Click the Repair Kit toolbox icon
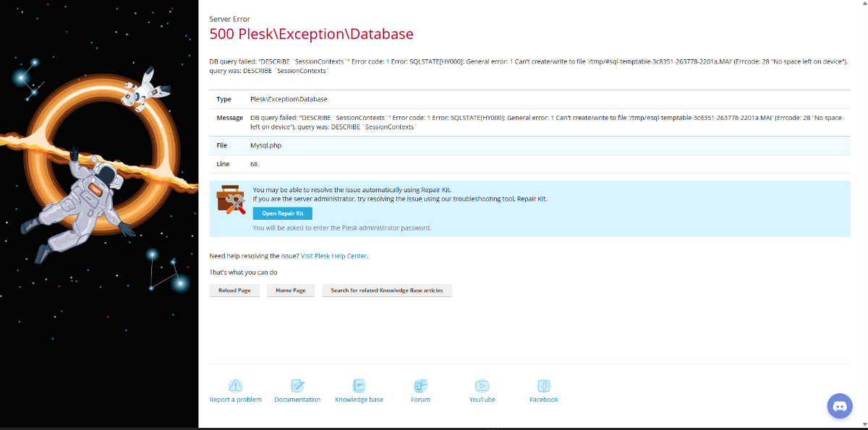868x430 pixels. pos(231,199)
